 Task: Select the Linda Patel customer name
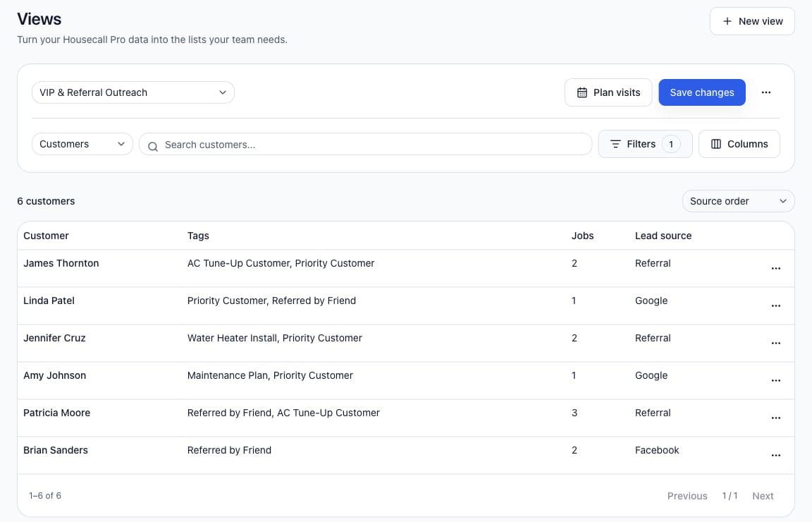pos(49,301)
